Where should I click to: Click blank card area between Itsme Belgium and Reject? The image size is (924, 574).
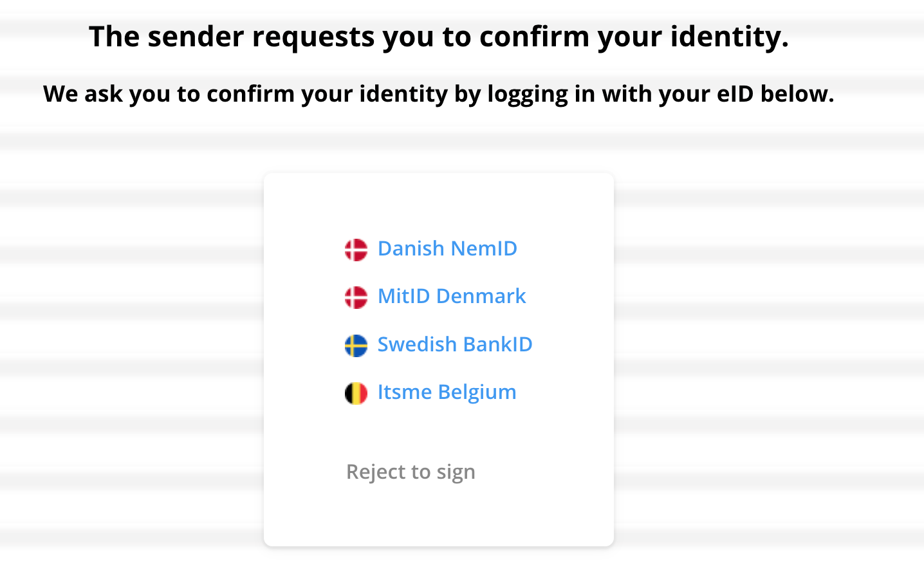tap(439, 432)
